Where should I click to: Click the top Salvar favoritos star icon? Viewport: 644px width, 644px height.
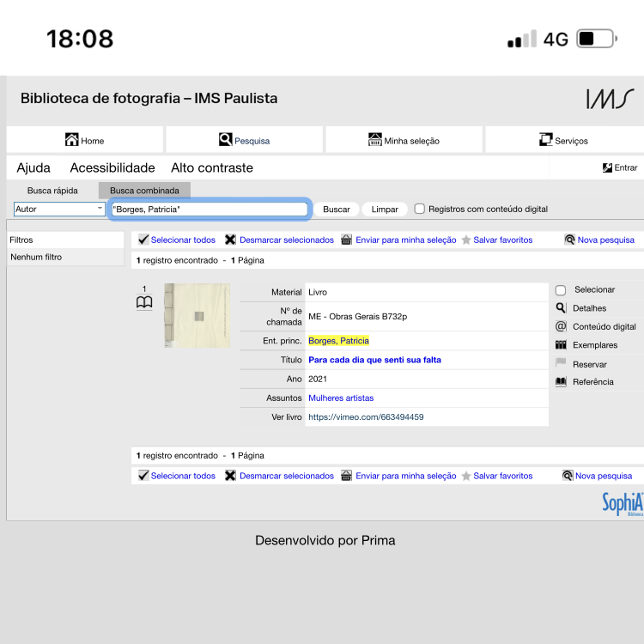point(466,240)
